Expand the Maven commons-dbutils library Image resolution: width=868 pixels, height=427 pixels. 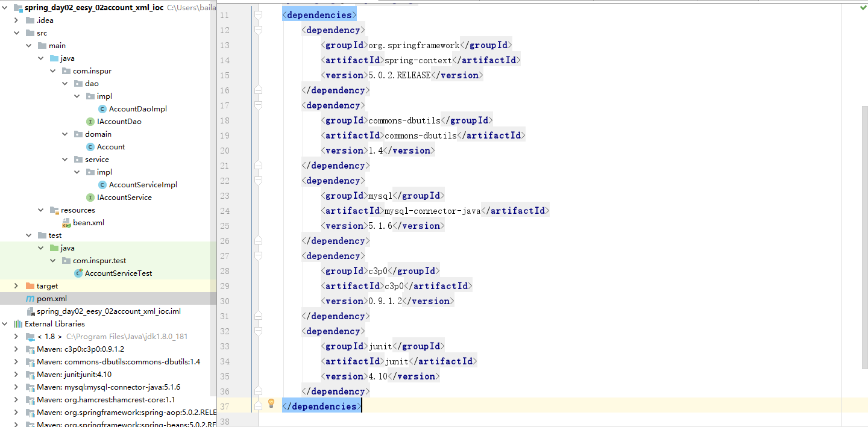[17, 362]
